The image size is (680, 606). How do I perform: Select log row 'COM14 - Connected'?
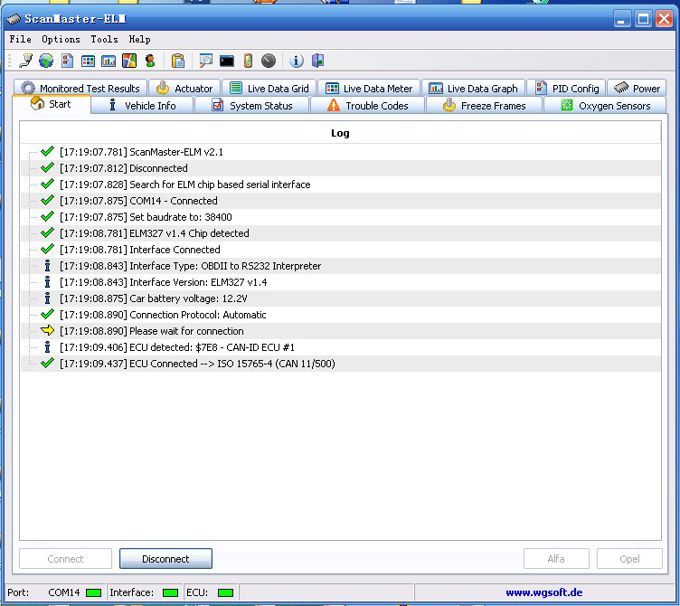click(x=340, y=201)
